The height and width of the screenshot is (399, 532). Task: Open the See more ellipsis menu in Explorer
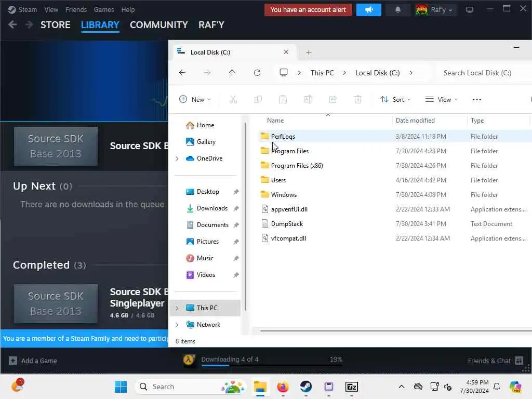pyautogui.click(x=477, y=99)
